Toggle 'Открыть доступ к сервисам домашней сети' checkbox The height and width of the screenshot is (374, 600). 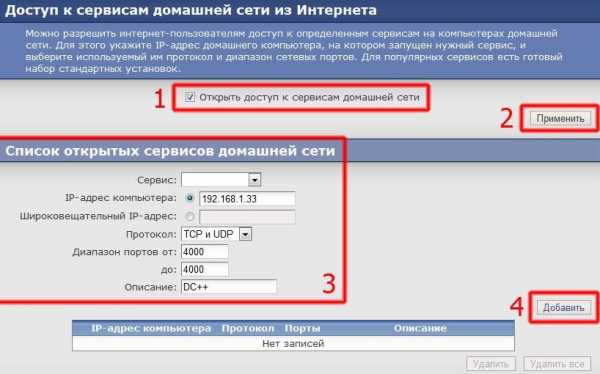(189, 97)
